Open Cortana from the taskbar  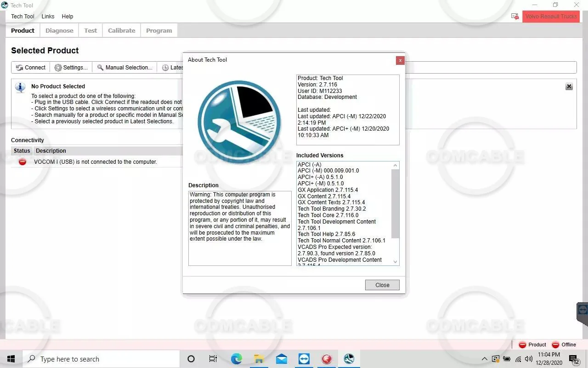191,359
